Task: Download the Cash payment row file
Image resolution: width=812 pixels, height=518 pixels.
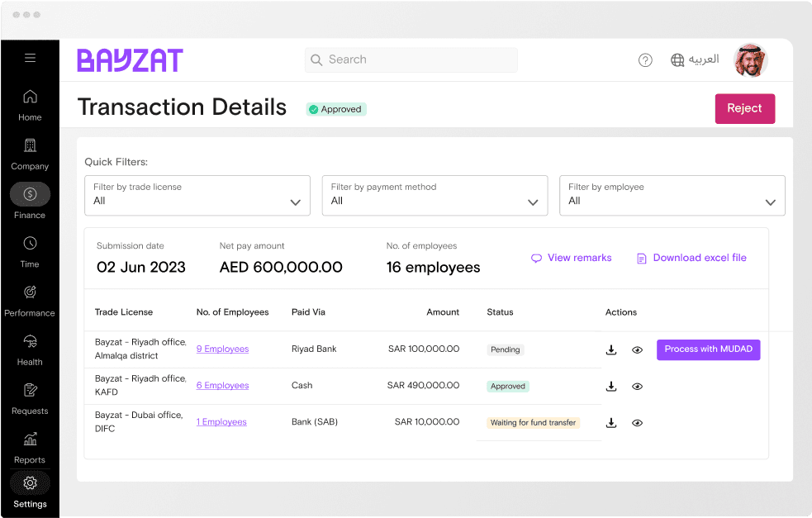Action: [611, 386]
